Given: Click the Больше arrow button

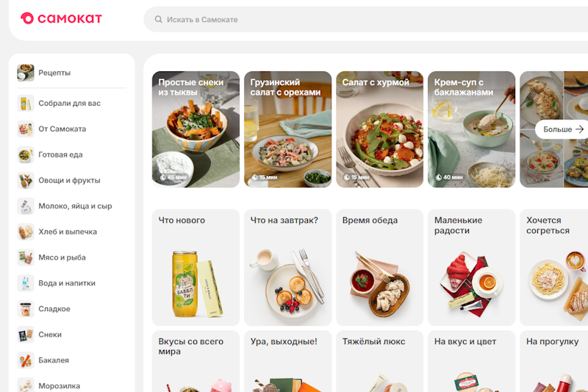Looking at the screenshot, I should pyautogui.click(x=562, y=129).
